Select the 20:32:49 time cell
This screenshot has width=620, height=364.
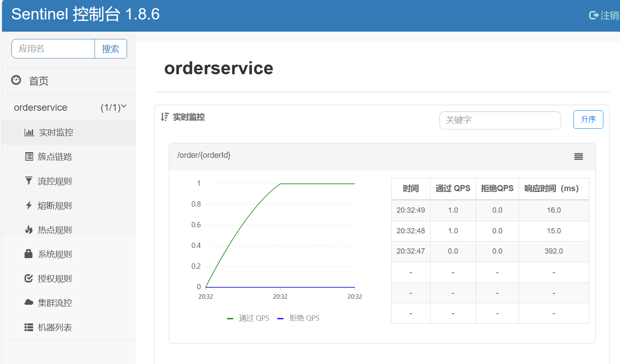[411, 210]
